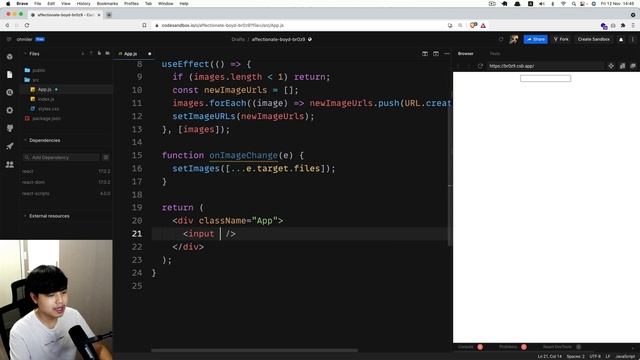Open the Settings gear in left sidebar
The height and width of the screenshot is (360, 640).
pos(10,110)
